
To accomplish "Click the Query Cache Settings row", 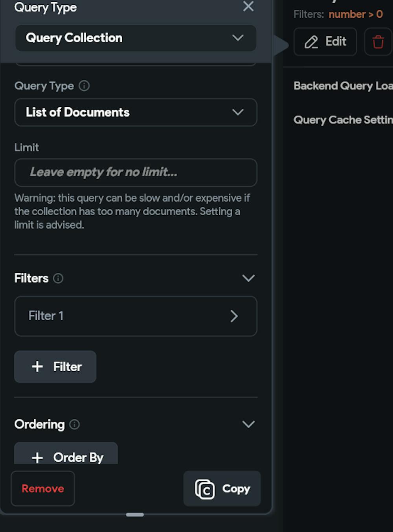I will tap(343, 120).
